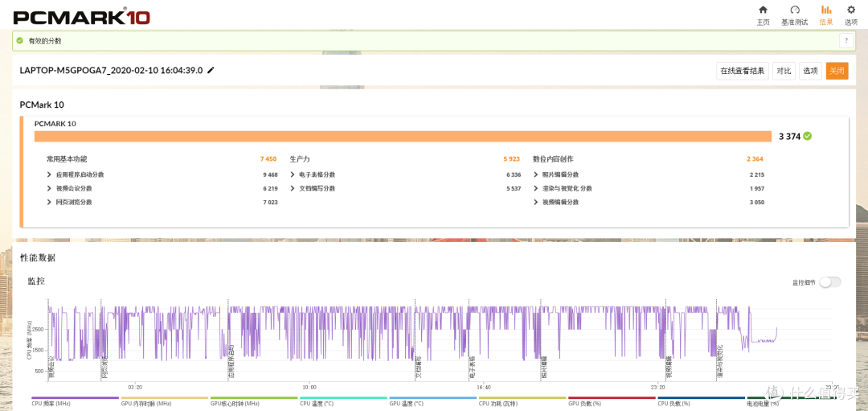
Task: Click the 在线查看结果 button
Action: click(743, 71)
